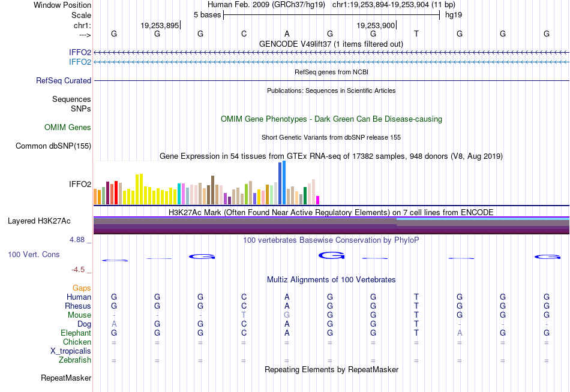Click the GTEx Gene Expression track title
The height and width of the screenshot is (392, 570).
pyautogui.click(x=331, y=156)
